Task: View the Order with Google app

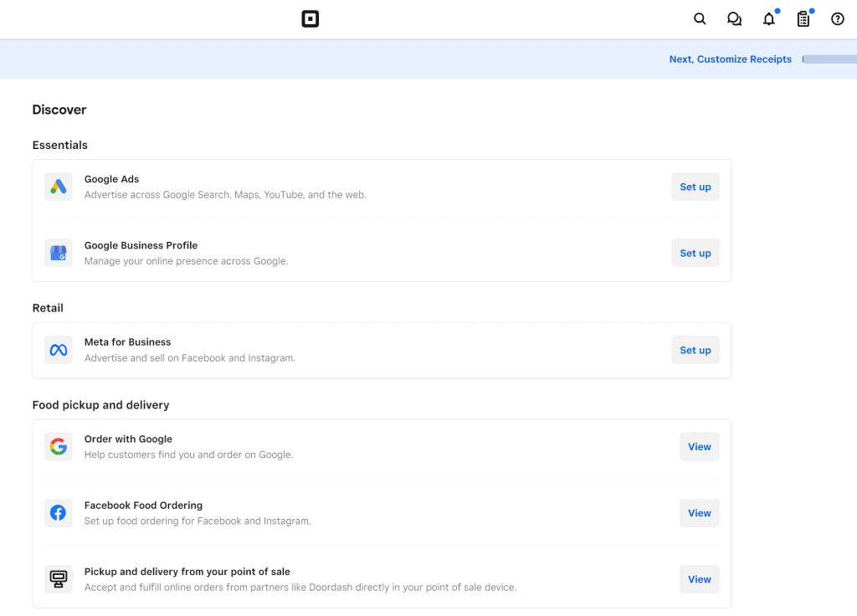Action: click(699, 447)
